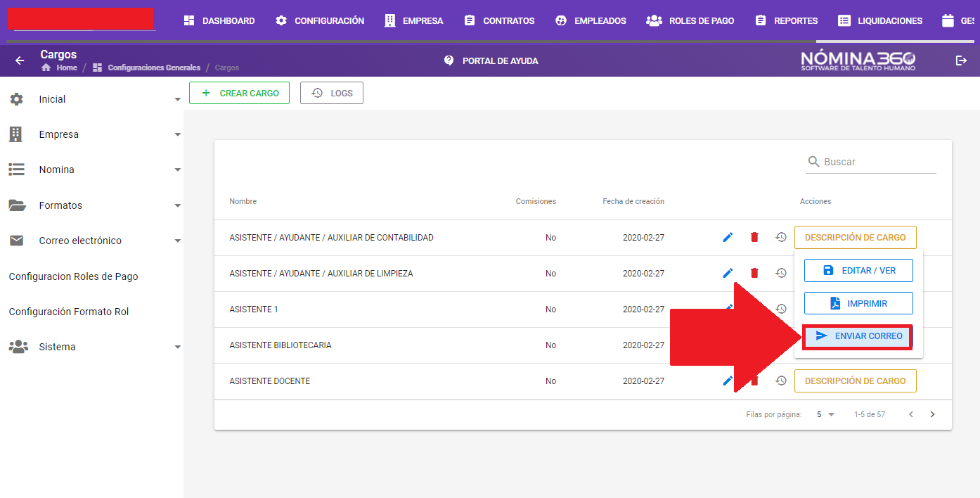Image resolution: width=980 pixels, height=498 pixels.
Task: Open the ROLES DE PAGO menu
Action: pyautogui.click(x=690, y=21)
